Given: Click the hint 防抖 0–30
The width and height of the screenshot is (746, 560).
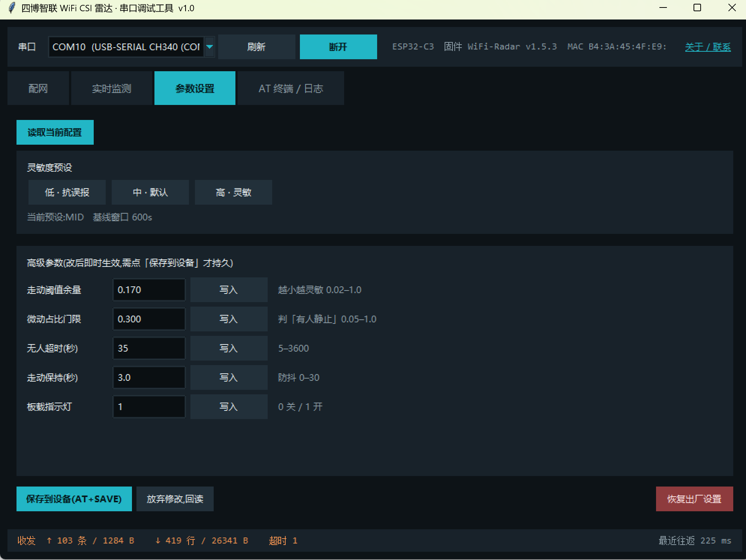Looking at the screenshot, I should point(299,377).
